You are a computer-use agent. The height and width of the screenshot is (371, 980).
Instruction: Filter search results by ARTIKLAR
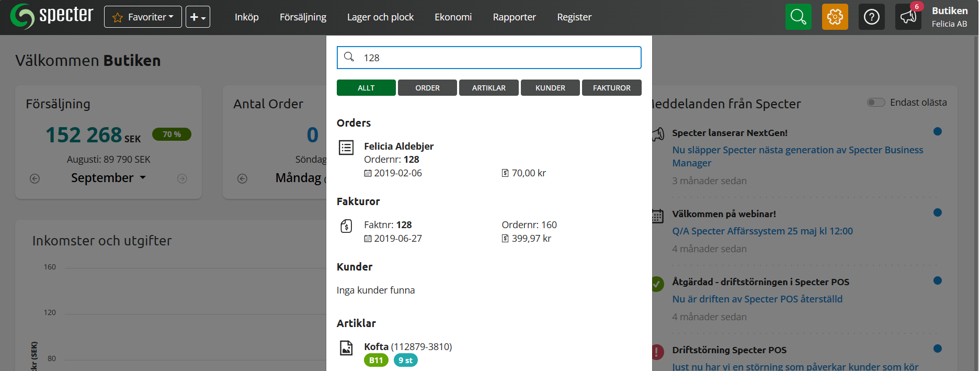[488, 88]
